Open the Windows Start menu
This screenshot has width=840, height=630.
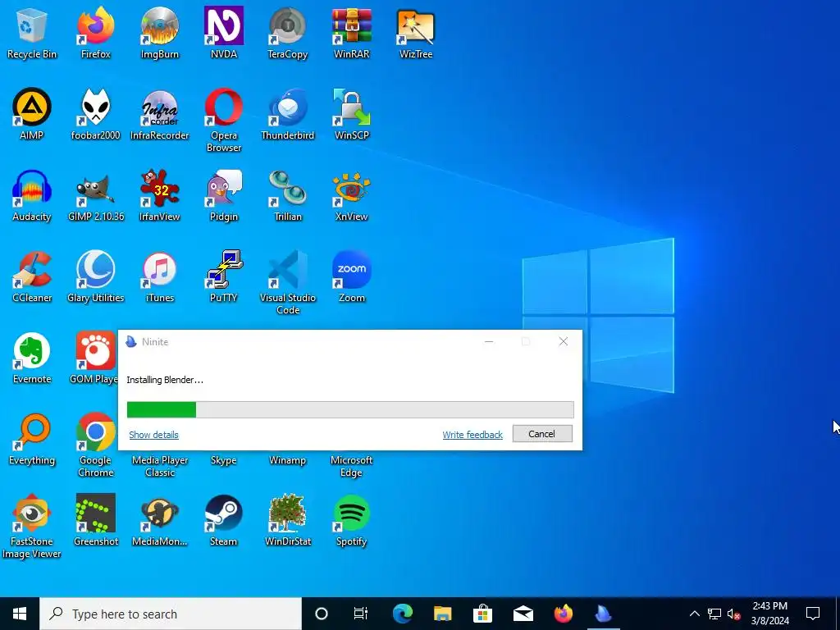click(20, 614)
